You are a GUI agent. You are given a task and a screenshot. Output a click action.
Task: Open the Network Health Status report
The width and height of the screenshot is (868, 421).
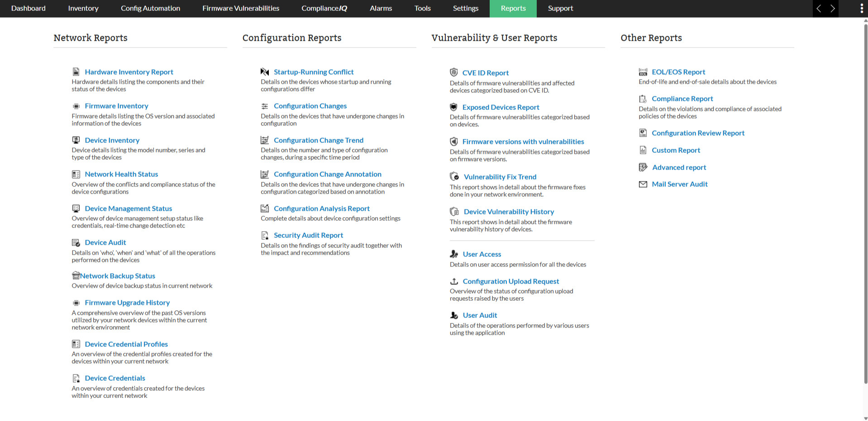(x=121, y=174)
